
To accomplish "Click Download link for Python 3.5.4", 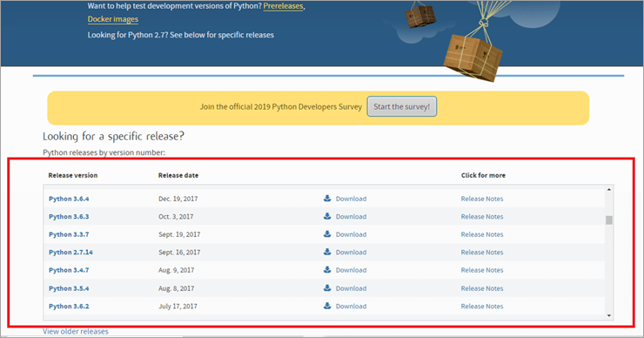I will click(352, 288).
